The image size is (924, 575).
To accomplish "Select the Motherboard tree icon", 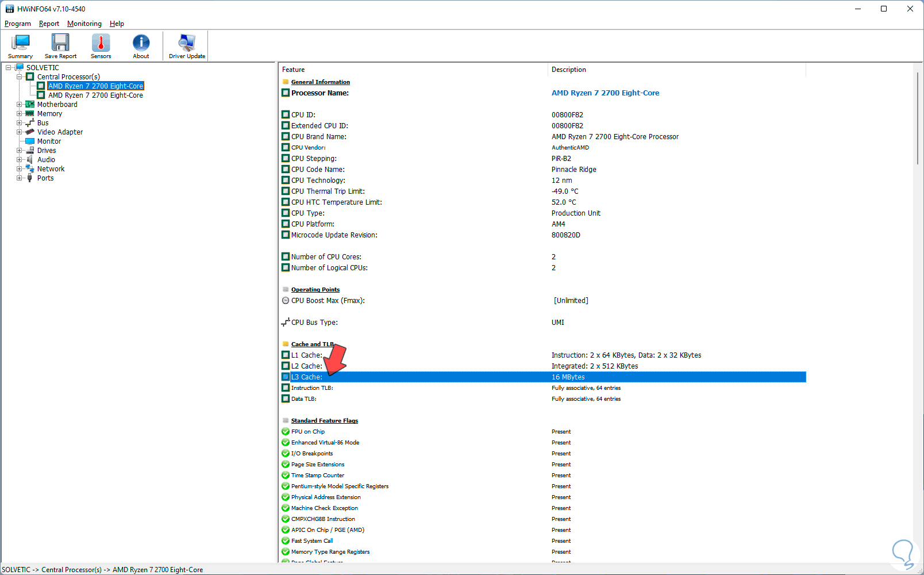I will (x=30, y=105).
